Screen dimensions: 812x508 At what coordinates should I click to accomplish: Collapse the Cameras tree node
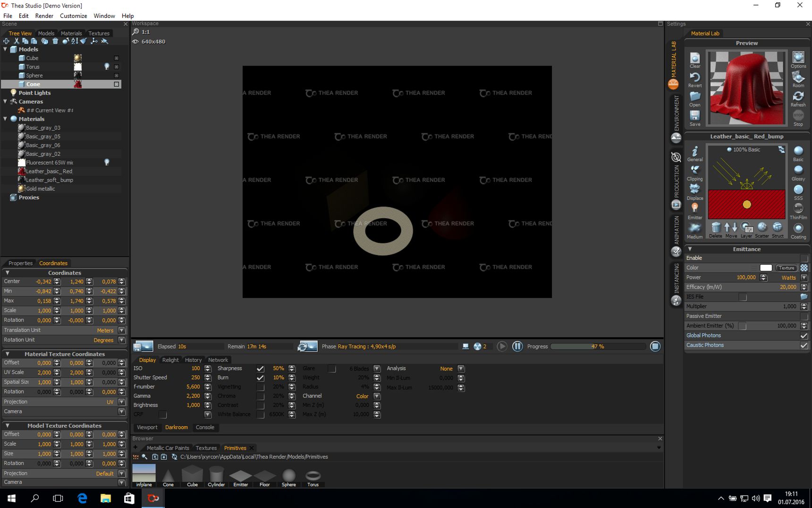5,102
